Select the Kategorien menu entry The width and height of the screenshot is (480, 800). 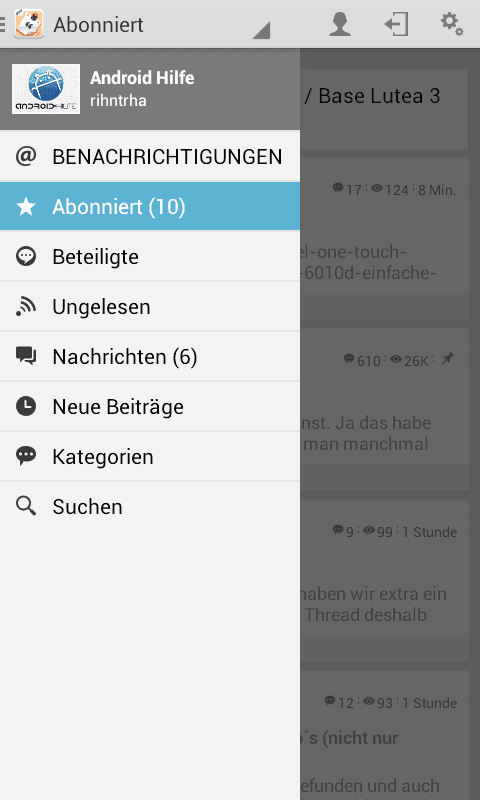150,457
